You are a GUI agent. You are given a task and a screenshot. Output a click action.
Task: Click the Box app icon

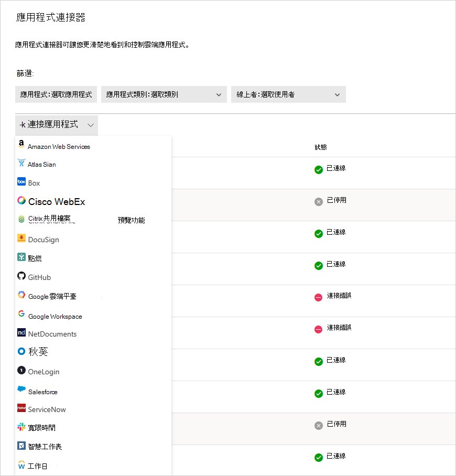[21, 182]
